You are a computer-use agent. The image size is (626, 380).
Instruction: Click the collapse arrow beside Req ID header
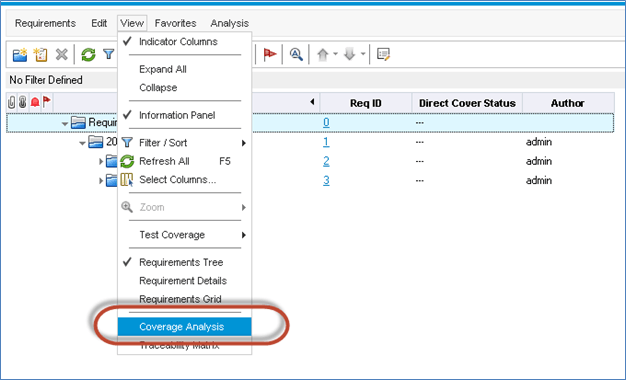click(x=312, y=102)
